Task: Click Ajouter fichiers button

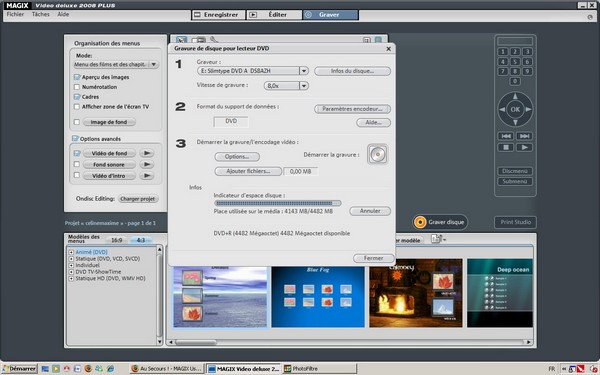Action: (248, 171)
